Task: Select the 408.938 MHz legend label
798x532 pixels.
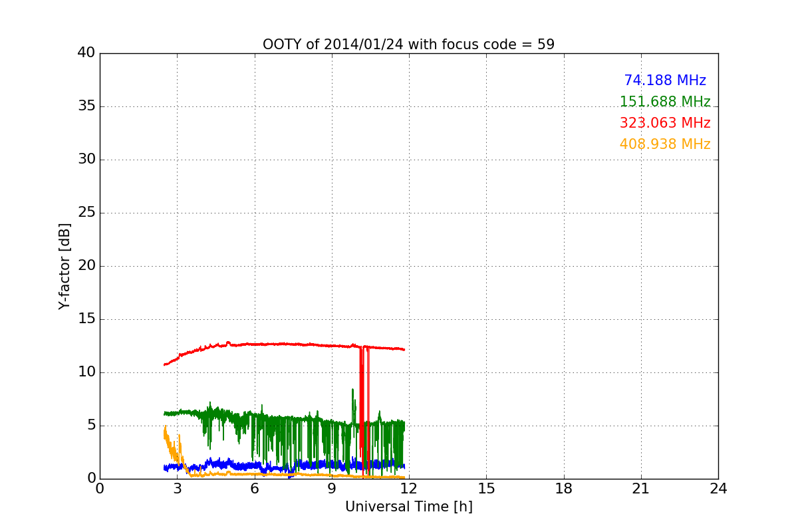Action: point(665,144)
